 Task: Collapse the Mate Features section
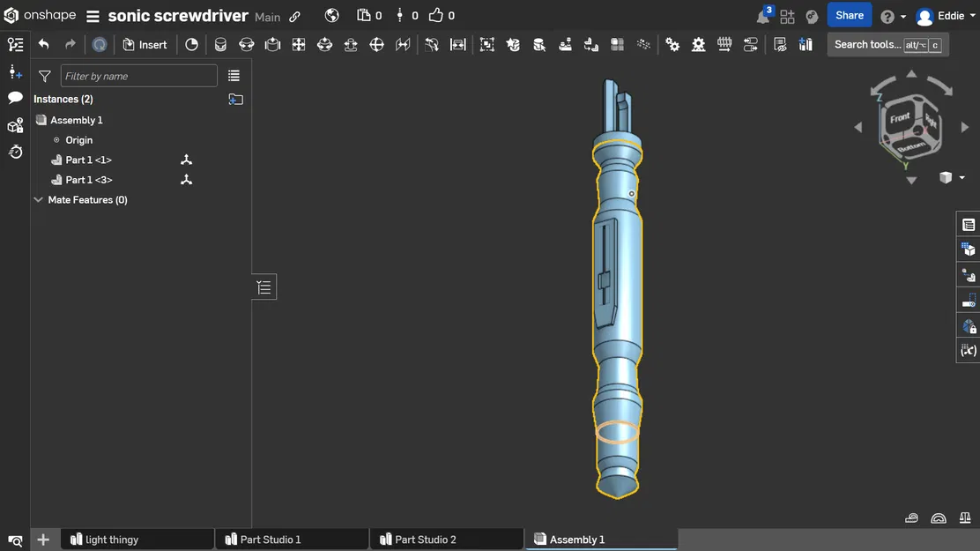[x=38, y=200]
